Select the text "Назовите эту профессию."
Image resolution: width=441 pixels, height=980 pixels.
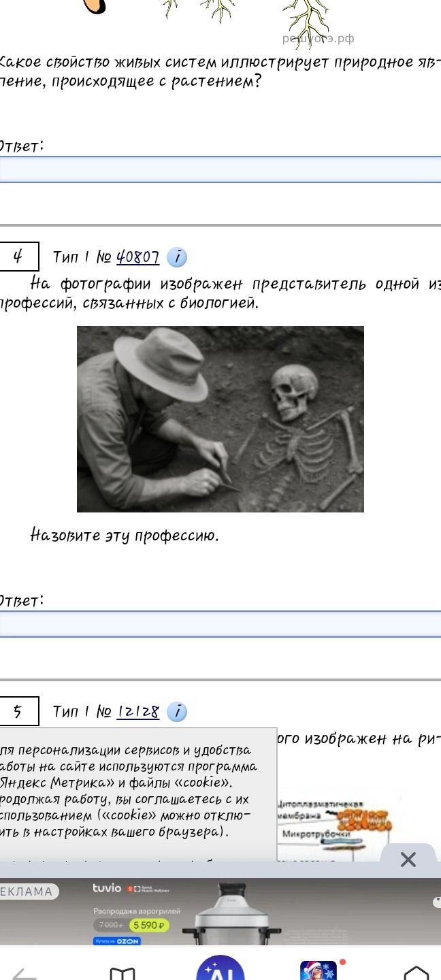[125, 536]
